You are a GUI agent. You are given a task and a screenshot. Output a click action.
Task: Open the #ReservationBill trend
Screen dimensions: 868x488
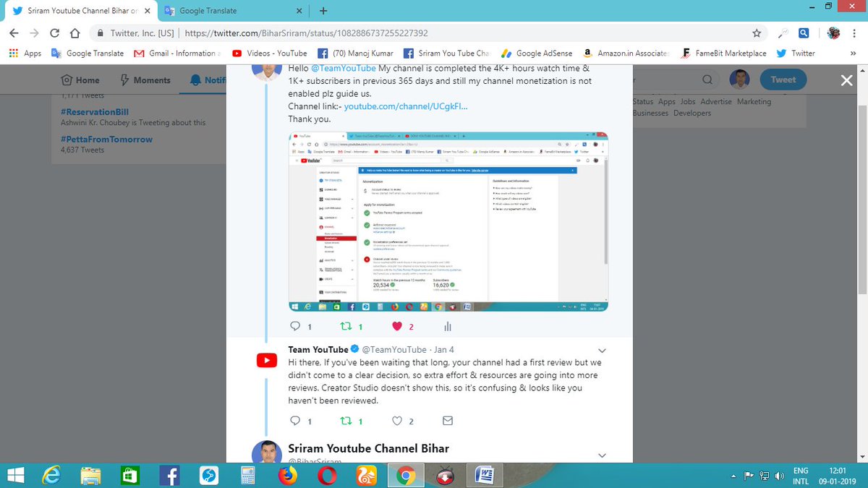pos(95,112)
